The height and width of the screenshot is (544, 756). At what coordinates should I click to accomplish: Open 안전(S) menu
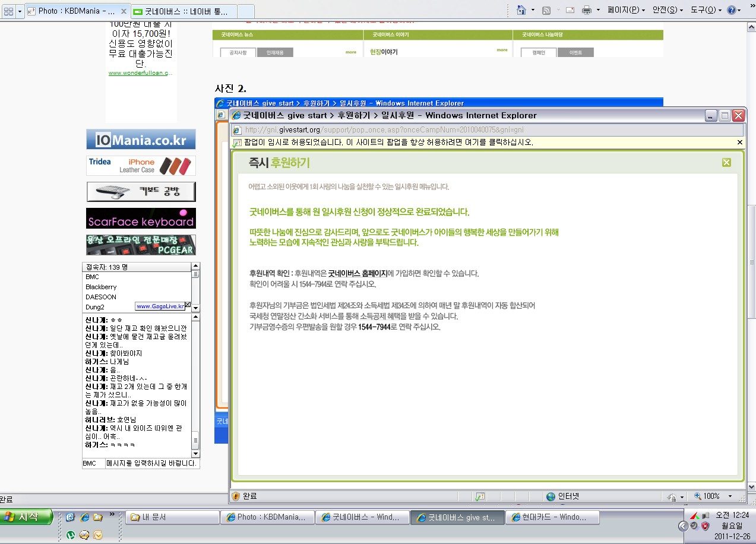[x=668, y=10]
